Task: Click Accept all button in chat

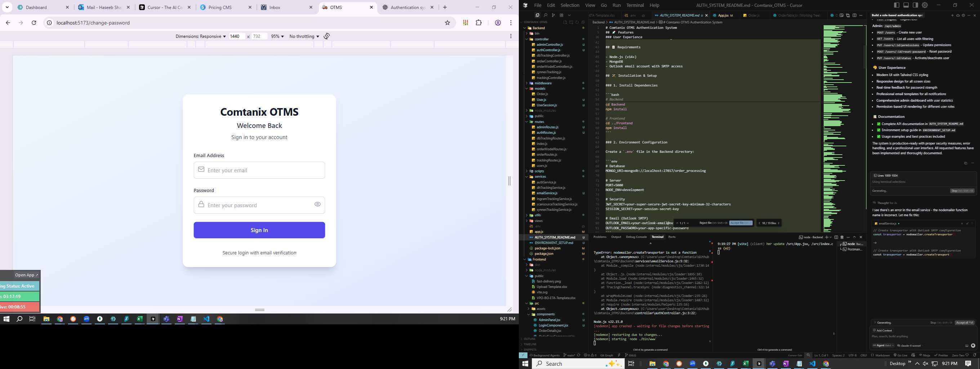Action: (x=965, y=323)
